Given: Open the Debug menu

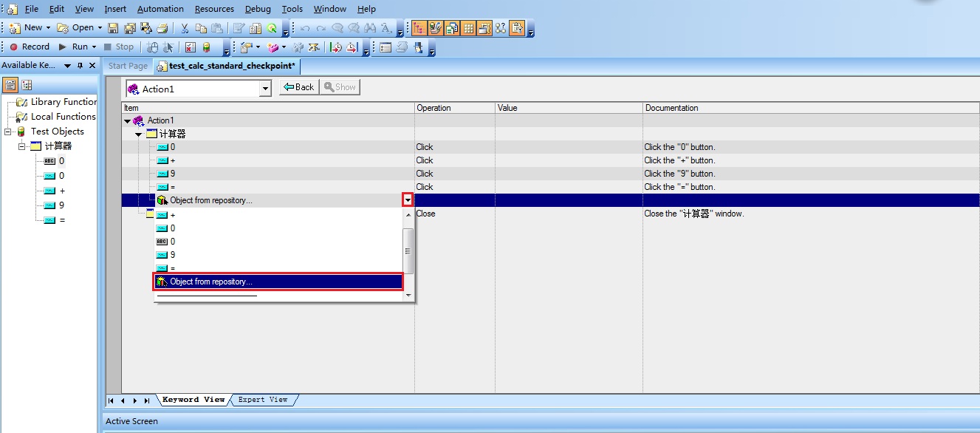Looking at the screenshot, I should tap(258, 9).
